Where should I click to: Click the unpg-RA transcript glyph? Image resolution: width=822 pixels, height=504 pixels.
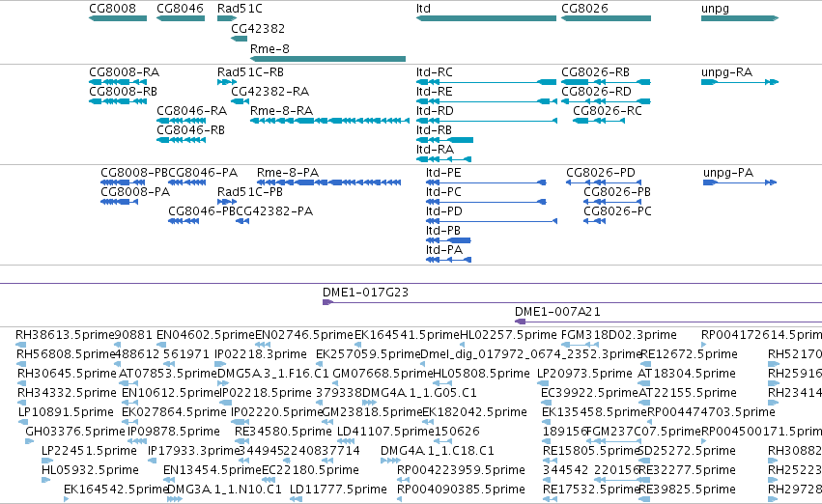(740, 82)
